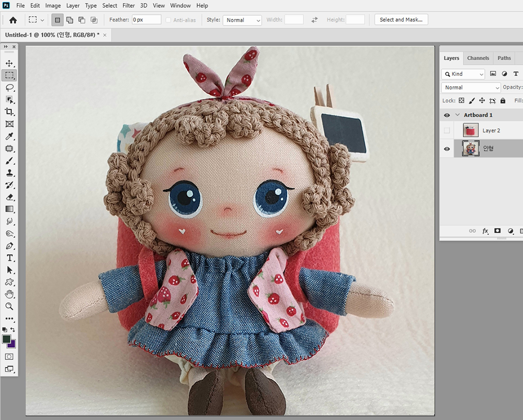Select the Move tool
Viewport: 523px width, 420px height.
coord(9,63)
